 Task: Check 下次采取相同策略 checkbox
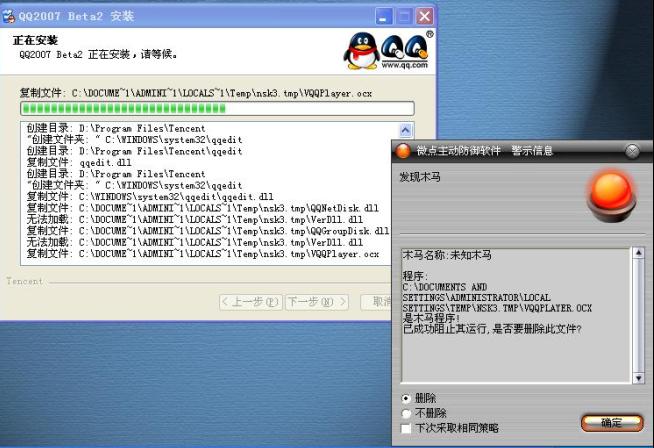tap(406, 428)
